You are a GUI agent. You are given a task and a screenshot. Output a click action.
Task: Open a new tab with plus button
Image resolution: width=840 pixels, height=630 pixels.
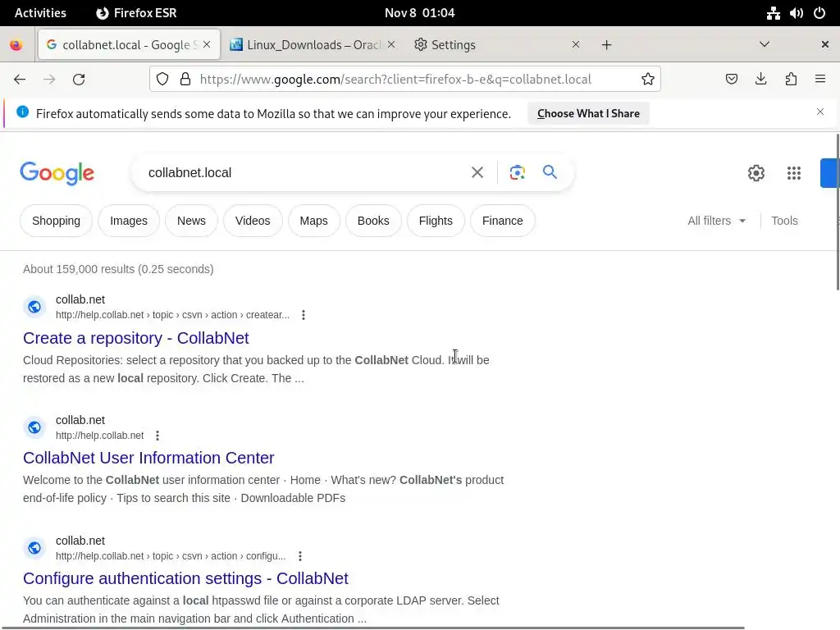[606, 45]
